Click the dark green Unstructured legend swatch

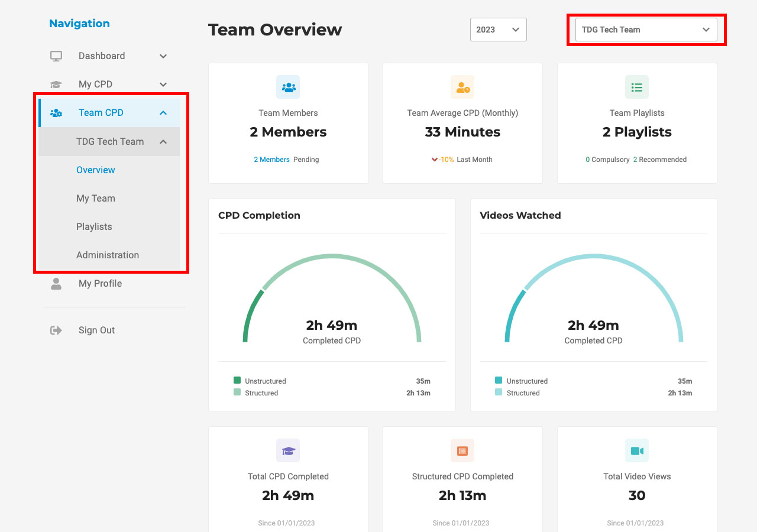point(237,381)
